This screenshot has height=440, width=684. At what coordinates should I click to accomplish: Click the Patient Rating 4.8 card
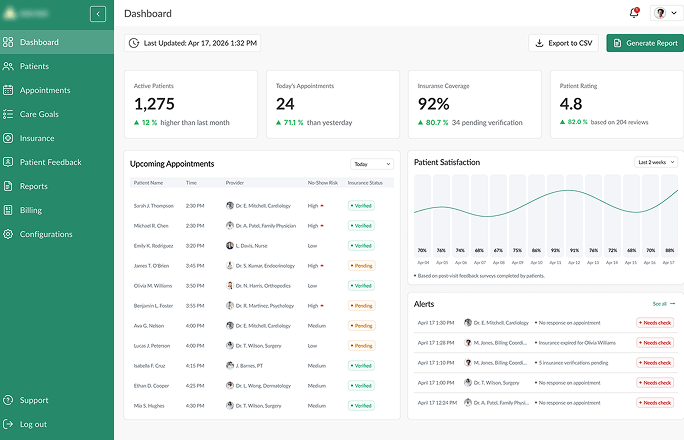coord(617,105)
